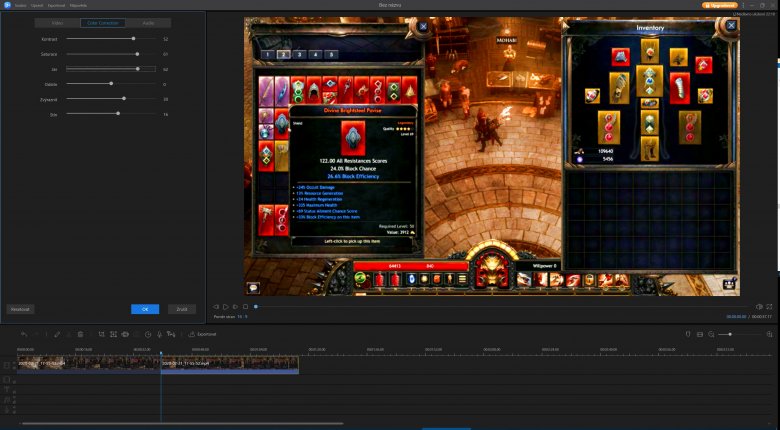Open the Soubor menu
The width and height of the screenshot is (780, 430).
click(x=20, y=5)
